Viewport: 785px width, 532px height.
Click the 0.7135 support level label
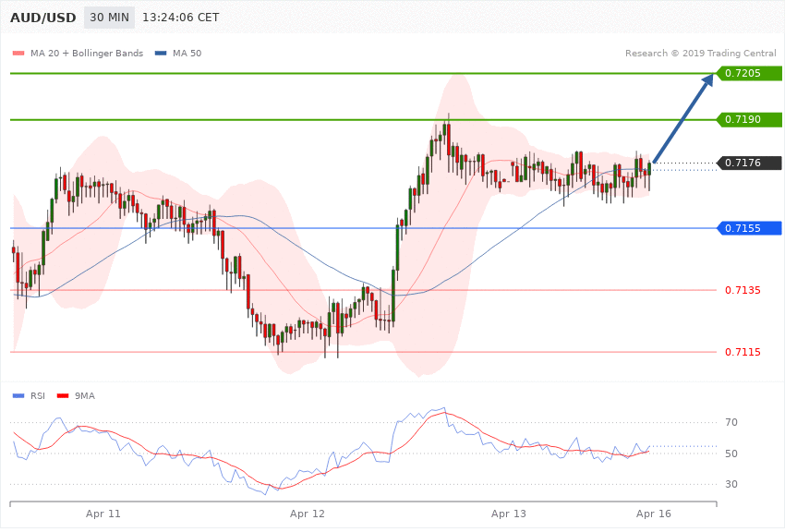[743, 290]
